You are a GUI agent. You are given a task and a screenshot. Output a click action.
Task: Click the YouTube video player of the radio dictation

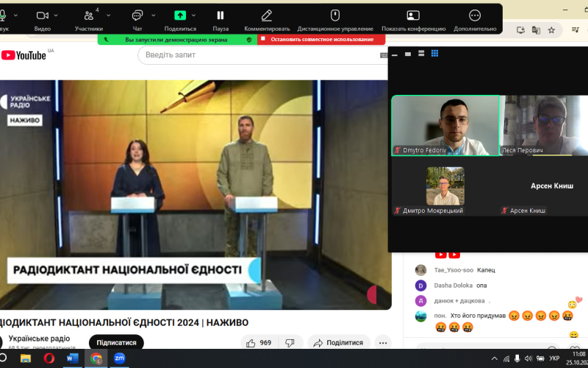point(194,194)
